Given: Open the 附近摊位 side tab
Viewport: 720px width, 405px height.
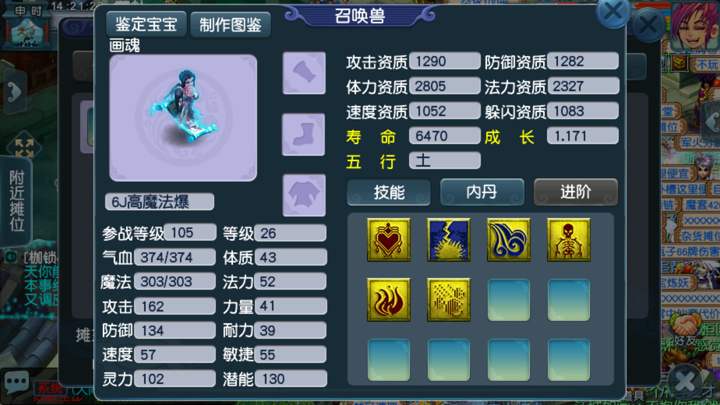Looking at the screenshot, I should pyautogui.click(x=17, y=201).
